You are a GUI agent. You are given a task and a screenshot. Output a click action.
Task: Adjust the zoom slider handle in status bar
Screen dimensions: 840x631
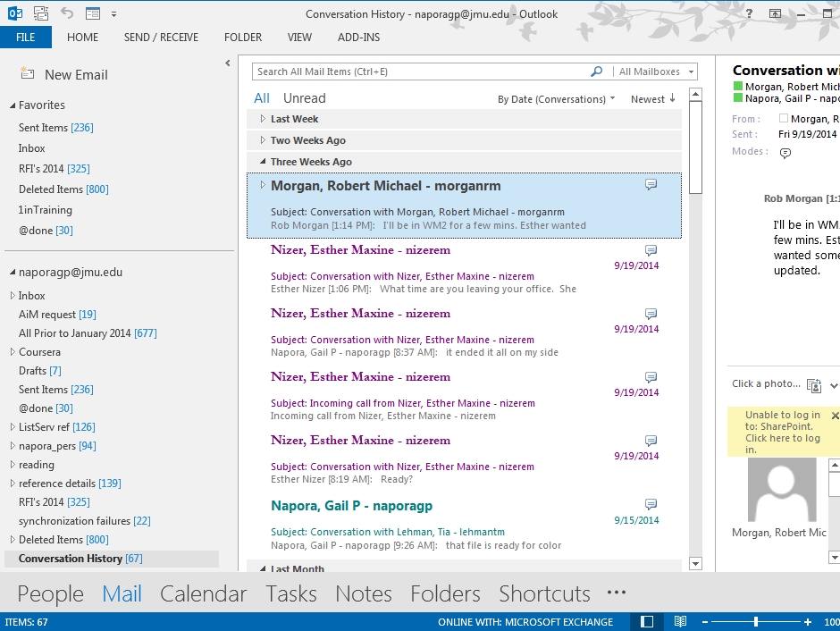[756, 622]
